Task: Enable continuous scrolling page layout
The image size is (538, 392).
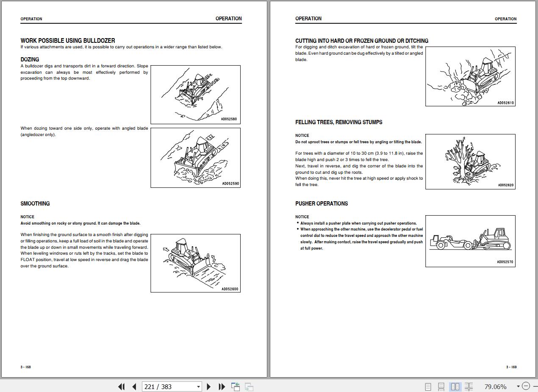Action: click(x=441, y=386)
